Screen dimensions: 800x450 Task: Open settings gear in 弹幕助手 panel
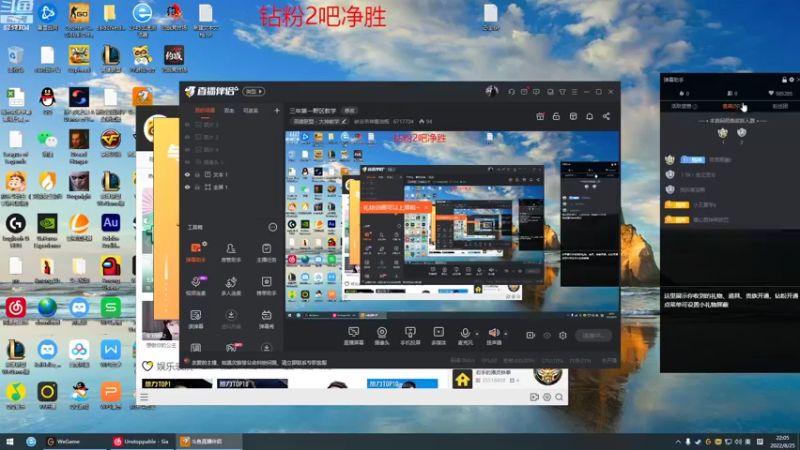click(792, 80)
